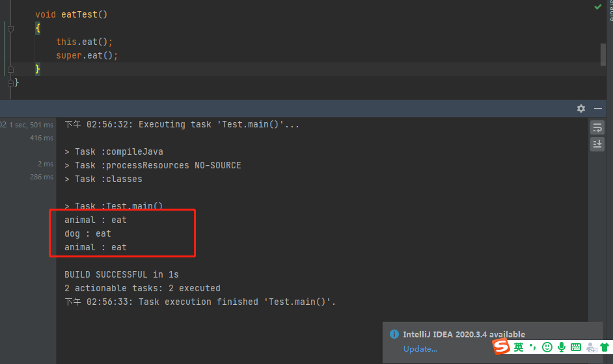Click the microphone voice input icon
Viewport: 613px width, 364px height.
click(x=562, y=347)
